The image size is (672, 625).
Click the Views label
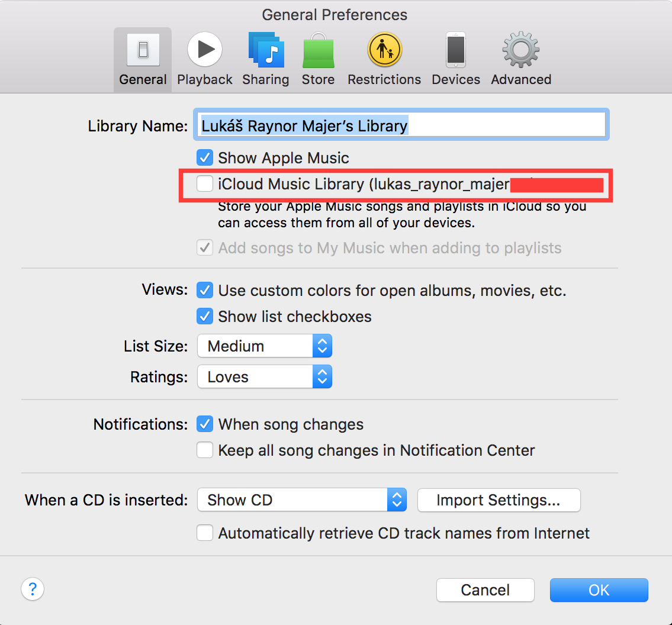[165, 289]
